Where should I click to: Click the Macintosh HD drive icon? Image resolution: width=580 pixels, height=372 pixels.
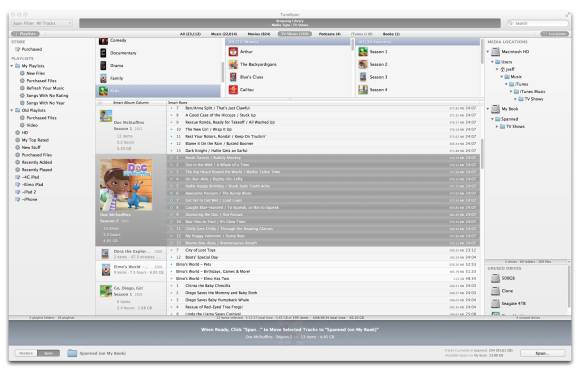[496, 52]
